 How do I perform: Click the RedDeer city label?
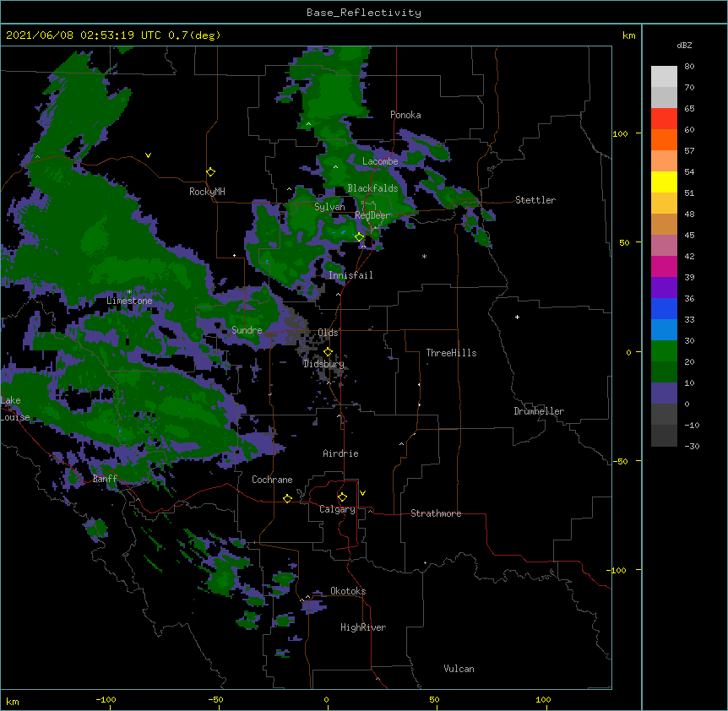372,215
